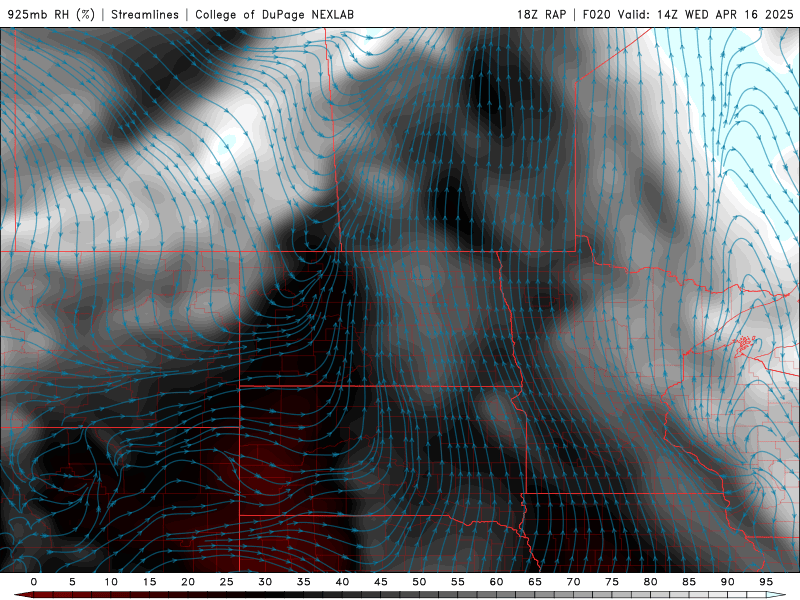The image size is (800, 600).
Task: Click the colorbar label '45'
Action: (x=381, y=582)
